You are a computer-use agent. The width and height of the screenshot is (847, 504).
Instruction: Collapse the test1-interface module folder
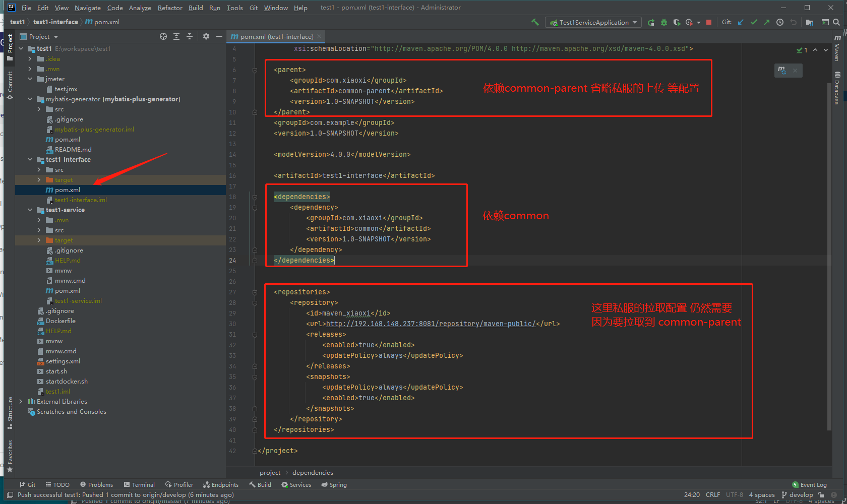[x=30, y=160]
